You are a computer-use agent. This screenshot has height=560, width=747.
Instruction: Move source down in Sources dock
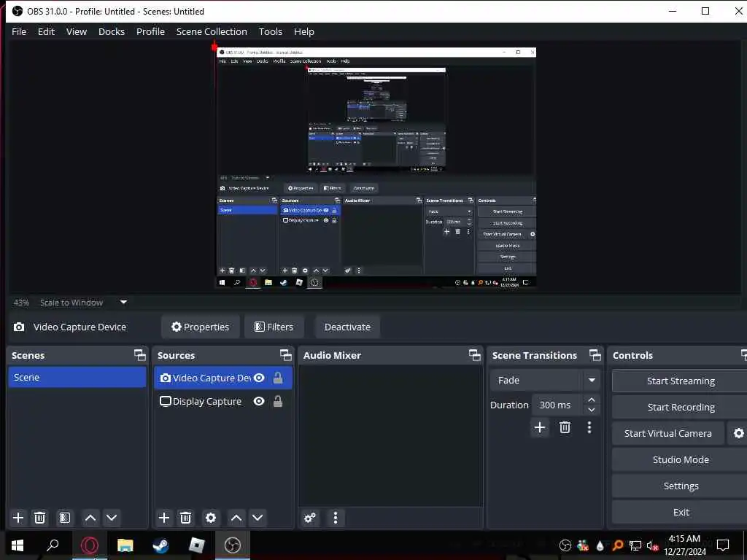[258, 518]
